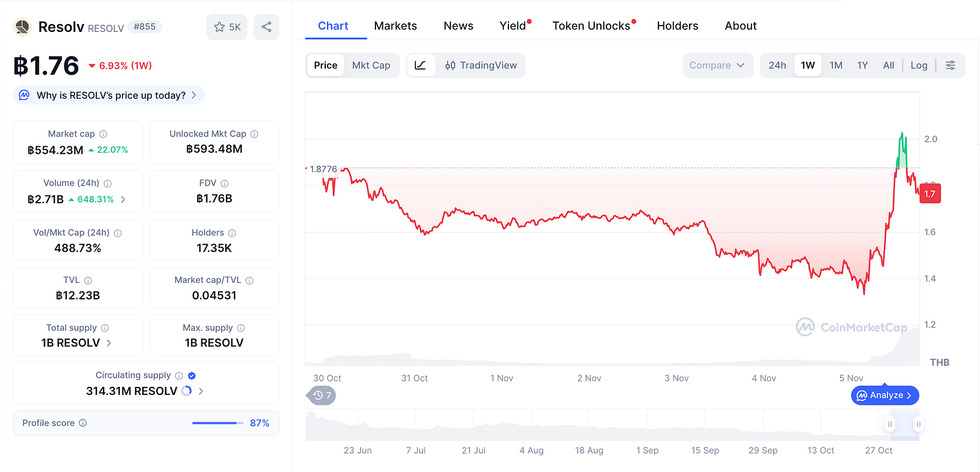Screen dimensions: 980x472
Task: Switch to the line chart view icon
Action: point(421,66)
